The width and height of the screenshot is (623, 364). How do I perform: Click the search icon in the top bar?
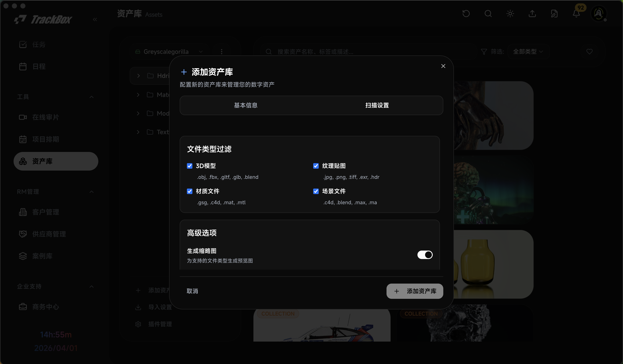[488, 14]
